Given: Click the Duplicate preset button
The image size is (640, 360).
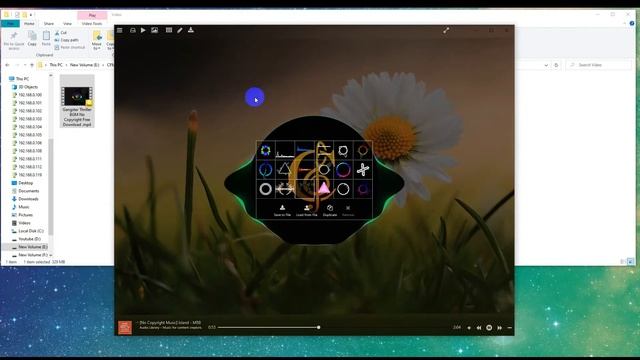Looking at the screenshot, I should pos(330,210).
